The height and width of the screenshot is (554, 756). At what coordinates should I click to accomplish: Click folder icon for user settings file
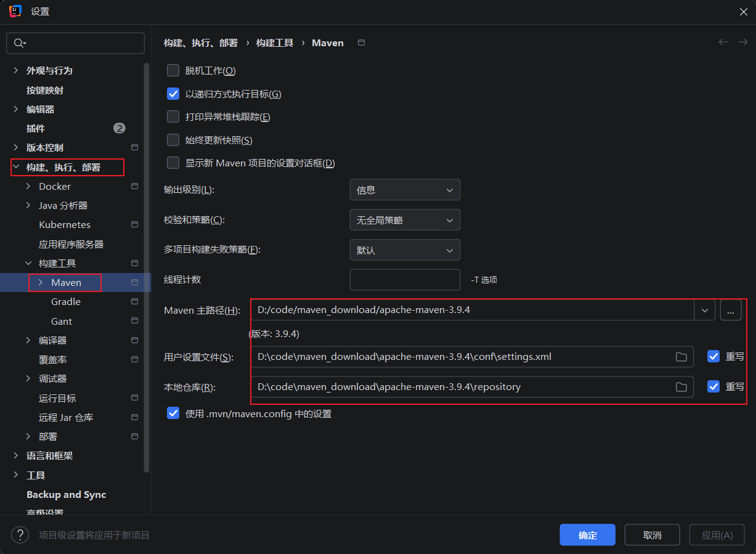[x=681, y=357]
